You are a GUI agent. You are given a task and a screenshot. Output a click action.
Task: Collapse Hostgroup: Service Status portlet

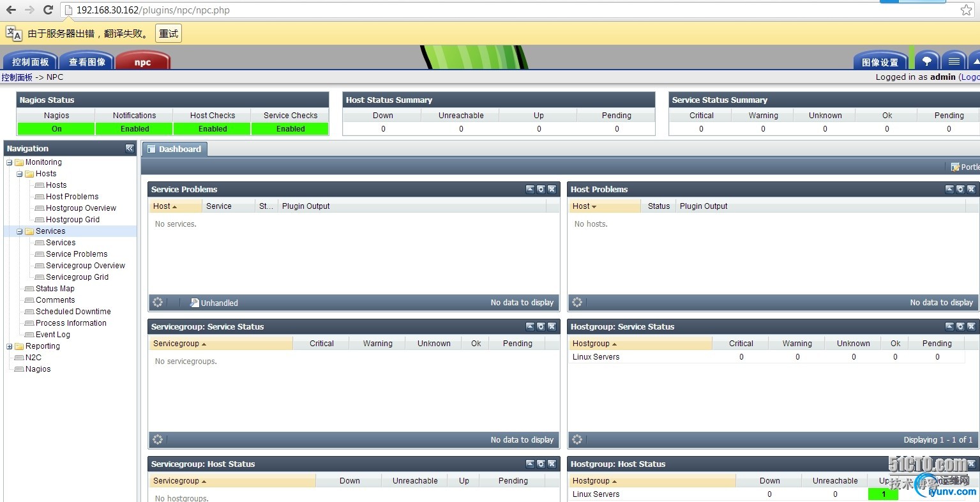[x=949, y=326]
